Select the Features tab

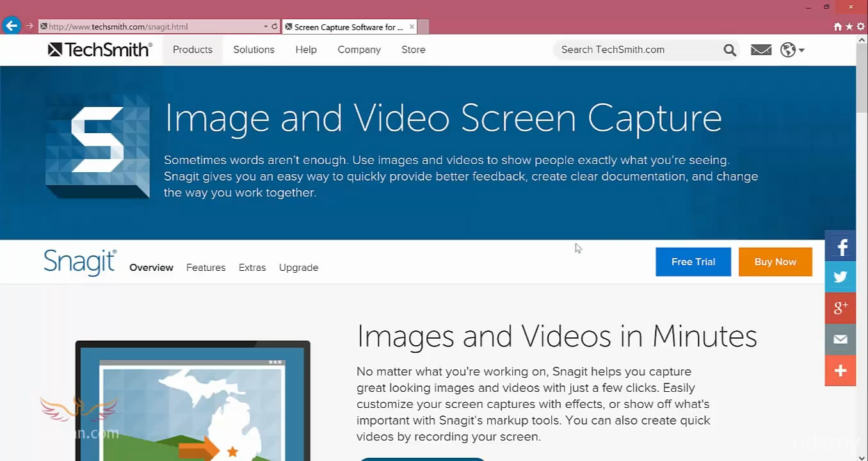pyautogui.click(x=205, y=268)
